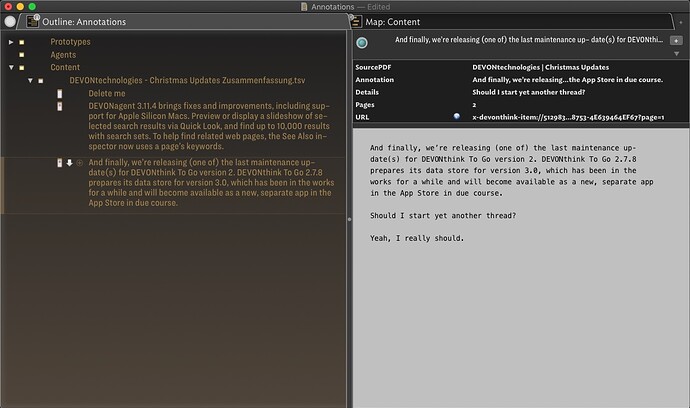
Task: Click the document proxy icon in the title bar
Action: (x=304, y=7)
